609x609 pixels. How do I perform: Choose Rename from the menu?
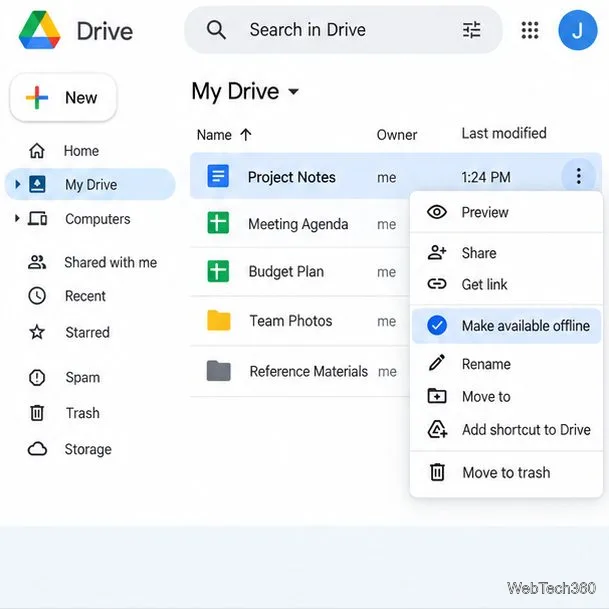coord(506,364)
